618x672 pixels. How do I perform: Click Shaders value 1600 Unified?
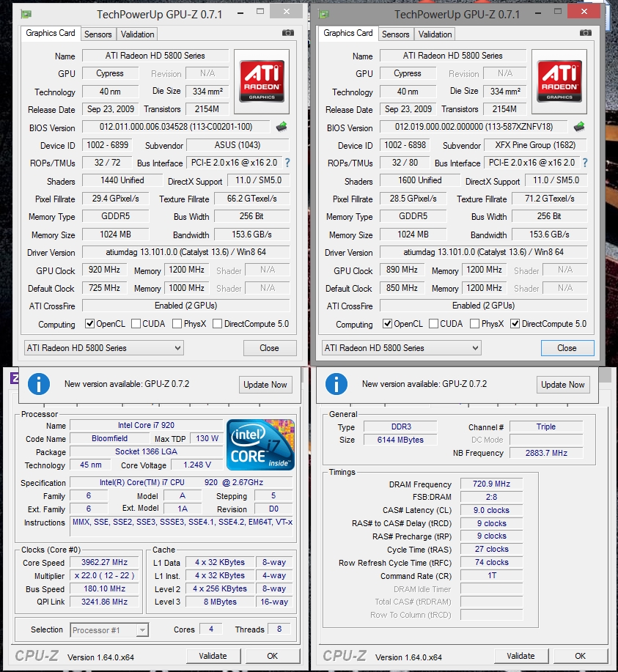pos(420,180)
